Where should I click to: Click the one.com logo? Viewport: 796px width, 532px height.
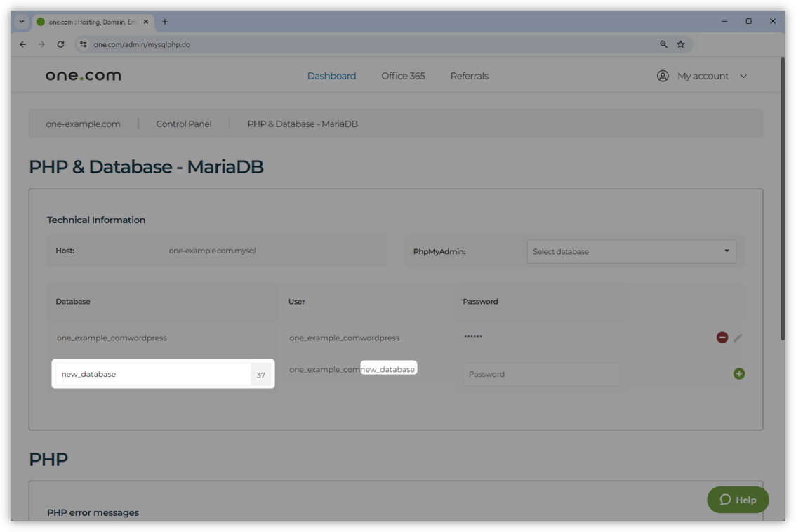pos(84,76)
